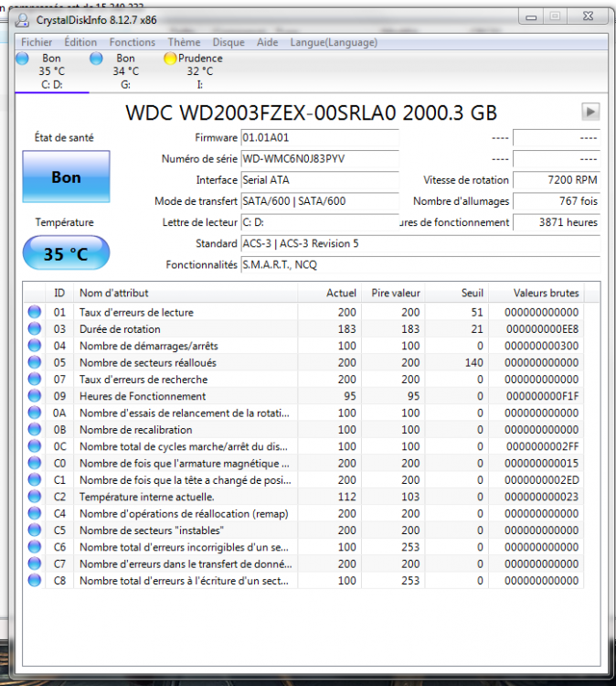Image resolution: width=616 pixels, height=686 pixels.
Task: Click the drive letter field C: D:
Action: [x=320, y=222]
